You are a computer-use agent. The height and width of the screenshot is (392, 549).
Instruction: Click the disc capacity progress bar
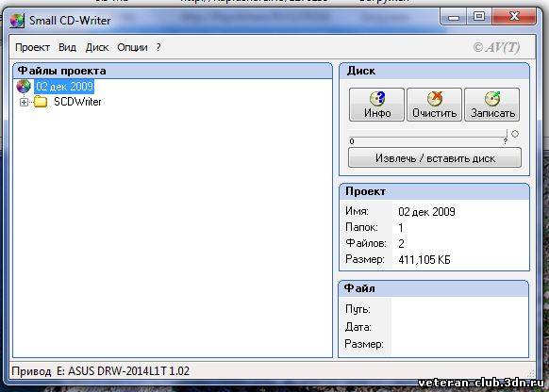(428, 134)
